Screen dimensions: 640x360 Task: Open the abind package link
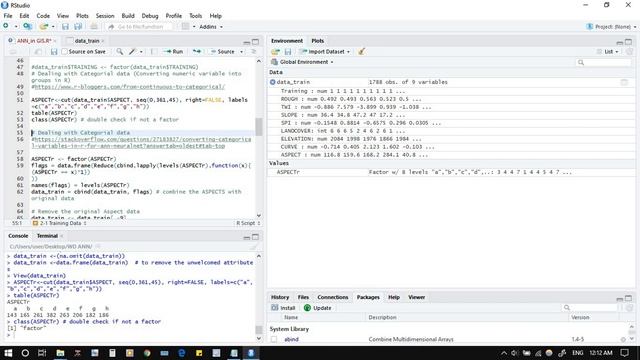click(x=291, y=339)
